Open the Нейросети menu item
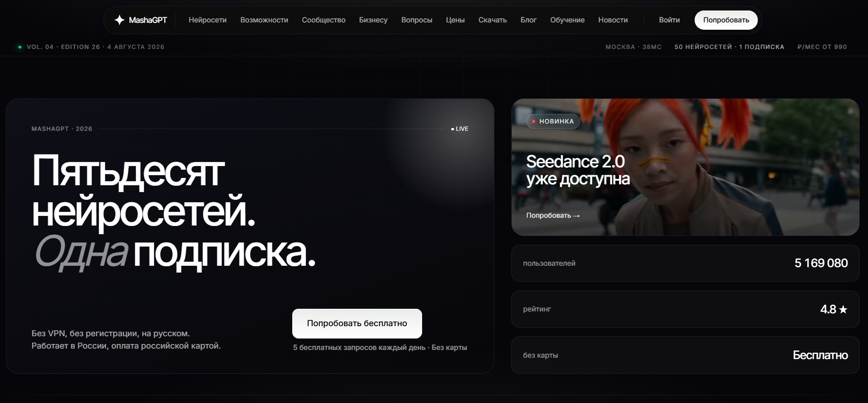The image size is (868, 403). pos(208,20)
